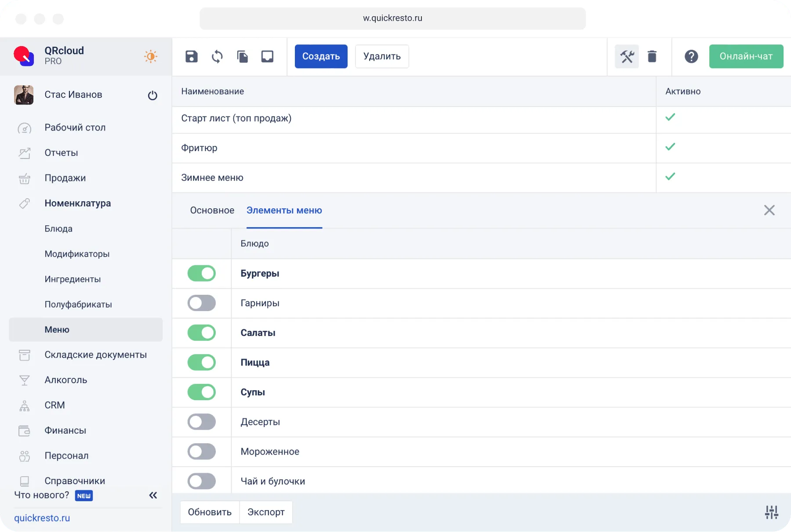Turn on the Десерты toggle

[x=202, y=422]
